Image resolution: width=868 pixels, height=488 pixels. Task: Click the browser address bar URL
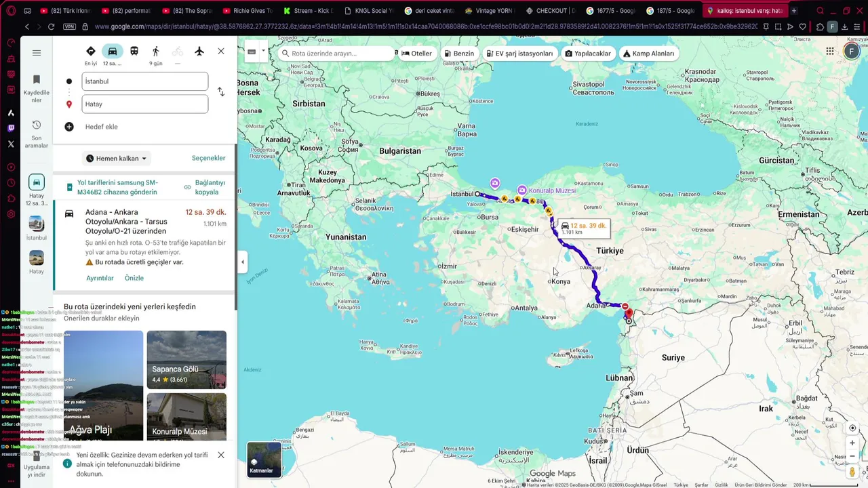coord(426,26)
